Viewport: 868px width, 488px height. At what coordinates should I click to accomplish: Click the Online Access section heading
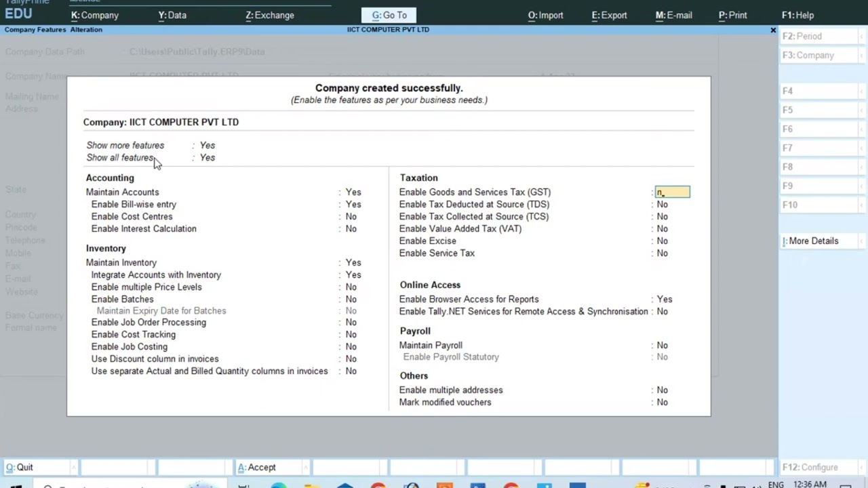point(430,285)
